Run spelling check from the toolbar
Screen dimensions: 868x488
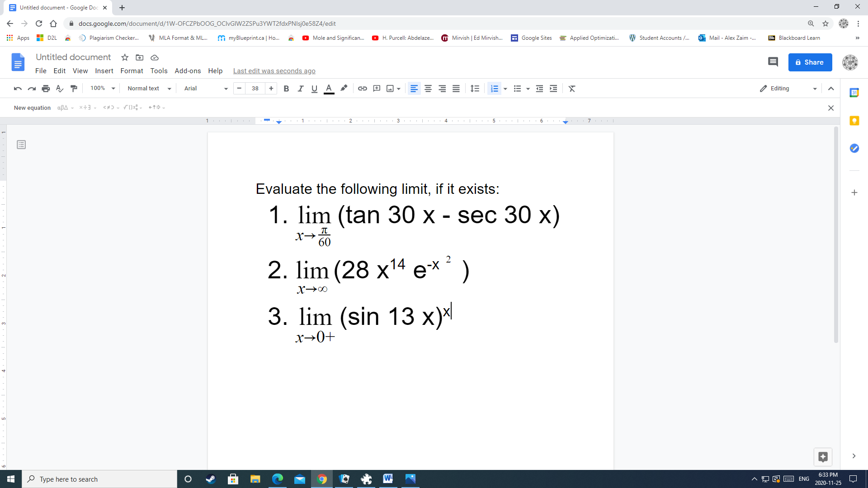tap(60, 88)
